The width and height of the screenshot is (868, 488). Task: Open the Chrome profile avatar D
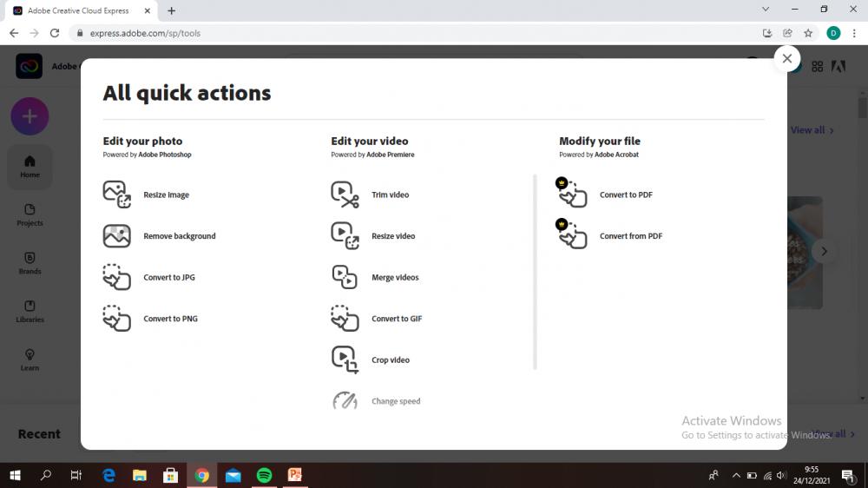point(833,33)
